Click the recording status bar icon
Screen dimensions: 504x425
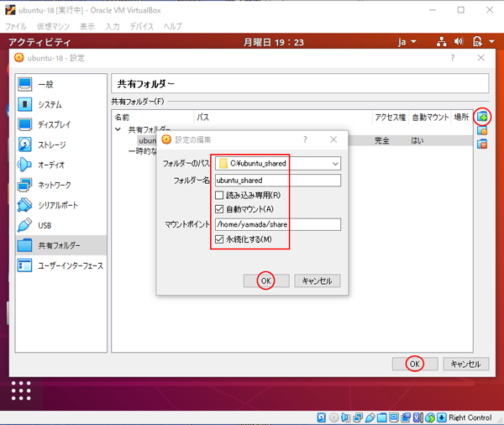(x=406, y=417)
